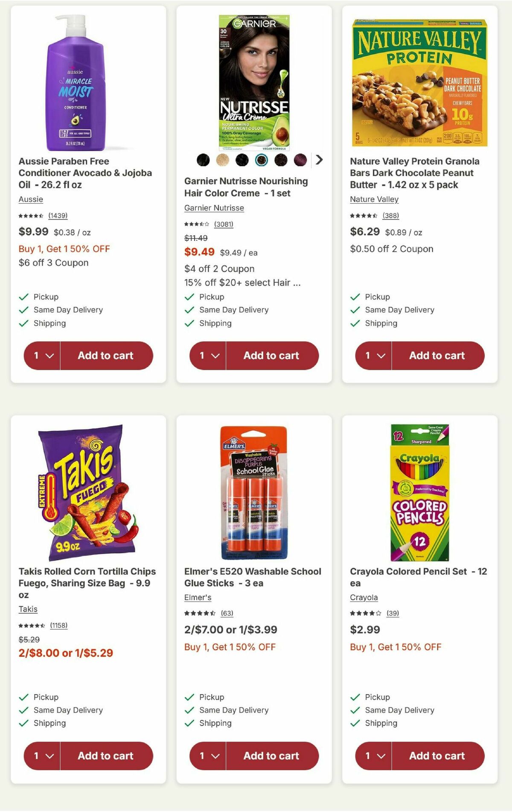Open the quantity selector for Crayola colored pencils

374,756
